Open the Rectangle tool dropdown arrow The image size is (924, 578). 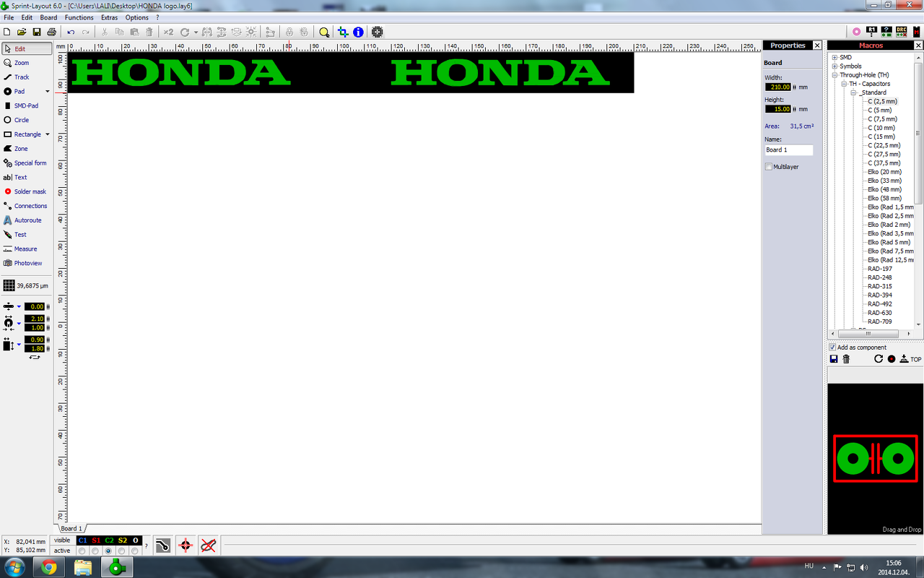pos(48,134)
